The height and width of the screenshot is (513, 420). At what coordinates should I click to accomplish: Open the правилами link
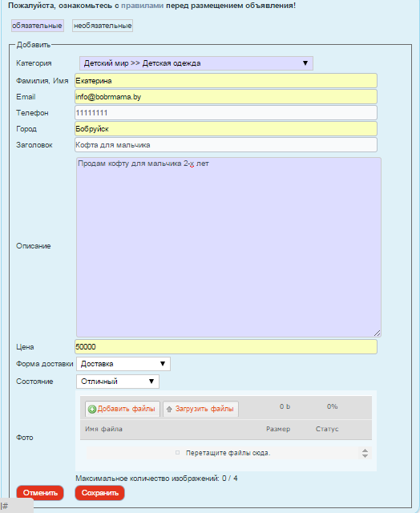(143, 6)
